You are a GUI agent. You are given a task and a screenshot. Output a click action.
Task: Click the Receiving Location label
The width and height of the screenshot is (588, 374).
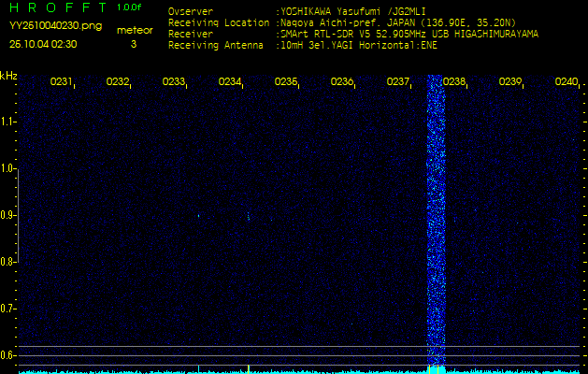[219, 22]
